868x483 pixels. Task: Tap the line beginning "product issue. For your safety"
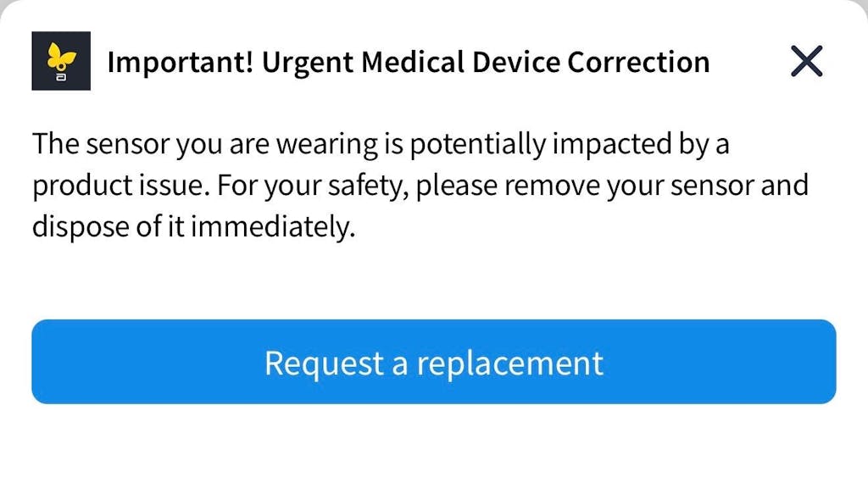point(420,186)
